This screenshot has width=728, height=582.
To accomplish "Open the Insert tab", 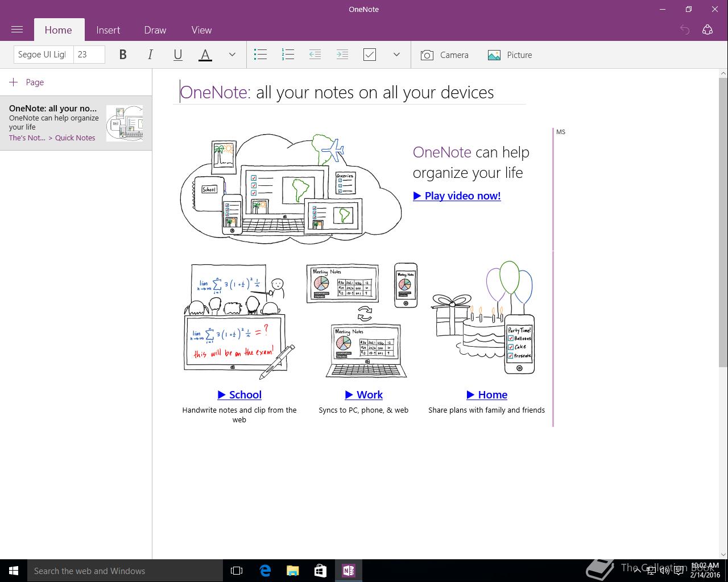I will (x=108, y=30).
